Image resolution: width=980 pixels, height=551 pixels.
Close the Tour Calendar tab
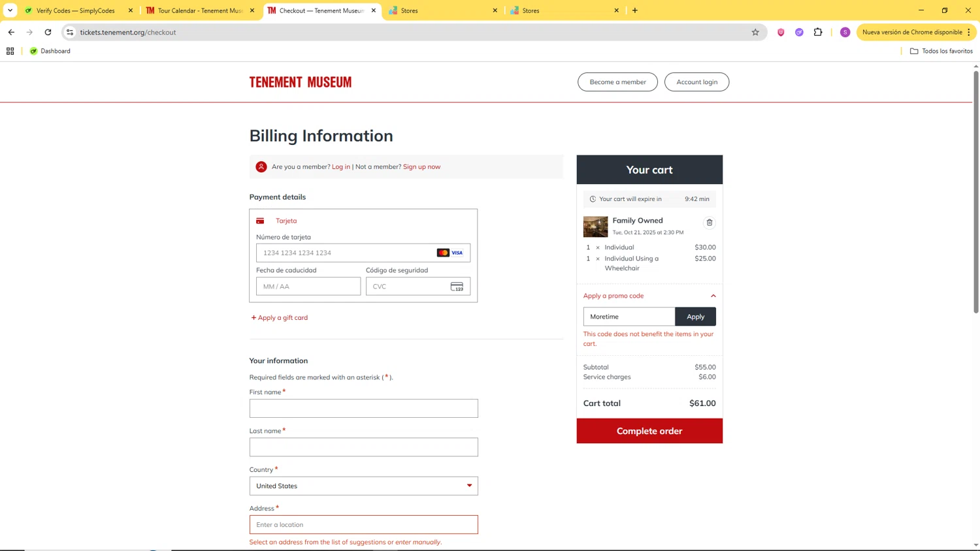coord(252,10)
